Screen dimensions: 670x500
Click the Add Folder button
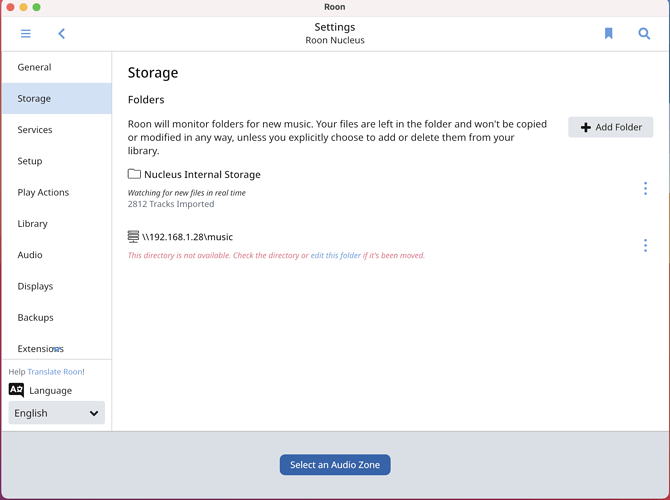(x=610, y=127)
